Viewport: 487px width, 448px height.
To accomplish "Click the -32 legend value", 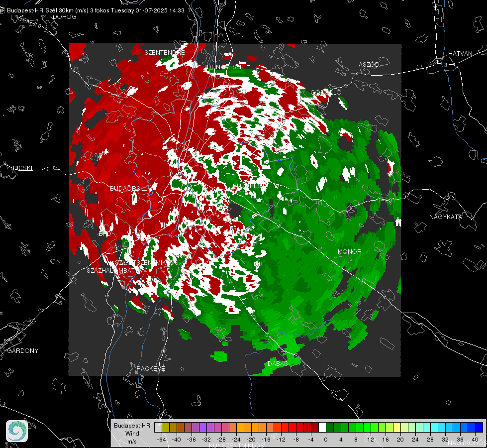I will (x=206, y=440).
